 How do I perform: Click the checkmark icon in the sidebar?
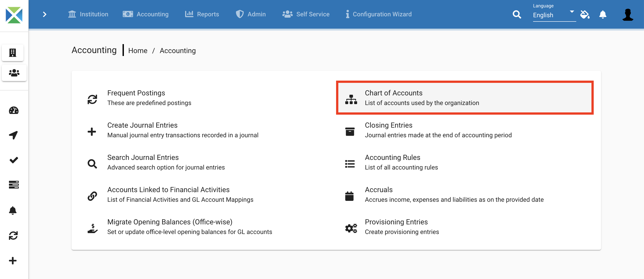coord(13,160)
